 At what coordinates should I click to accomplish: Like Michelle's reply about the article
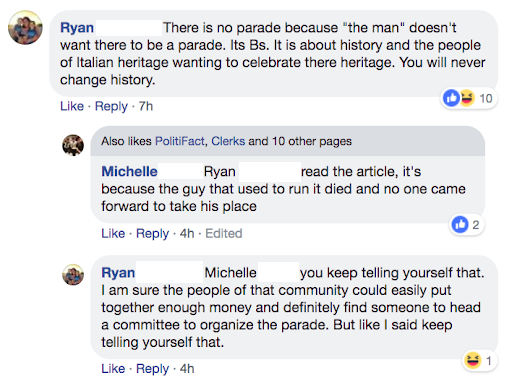[x=113, y=233]
